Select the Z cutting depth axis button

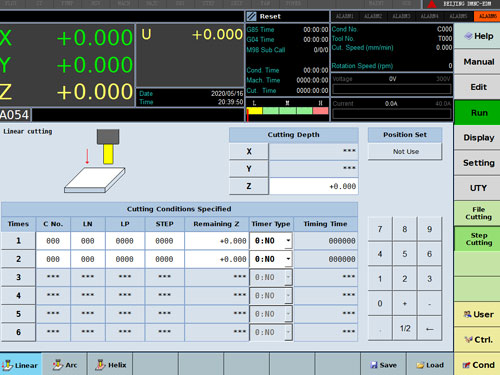249,186
